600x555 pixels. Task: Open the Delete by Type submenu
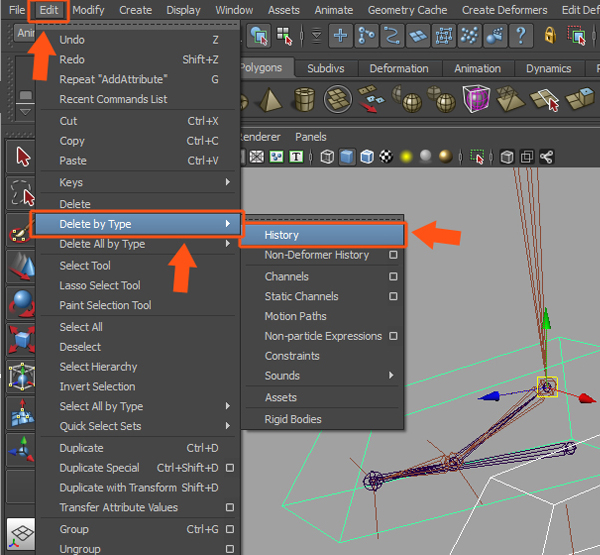(x=137, y=224)
